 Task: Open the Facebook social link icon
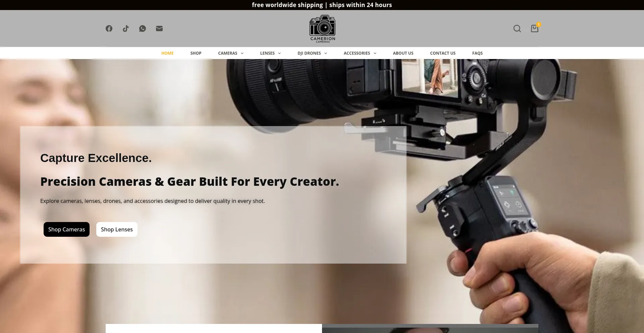(109, 29)
